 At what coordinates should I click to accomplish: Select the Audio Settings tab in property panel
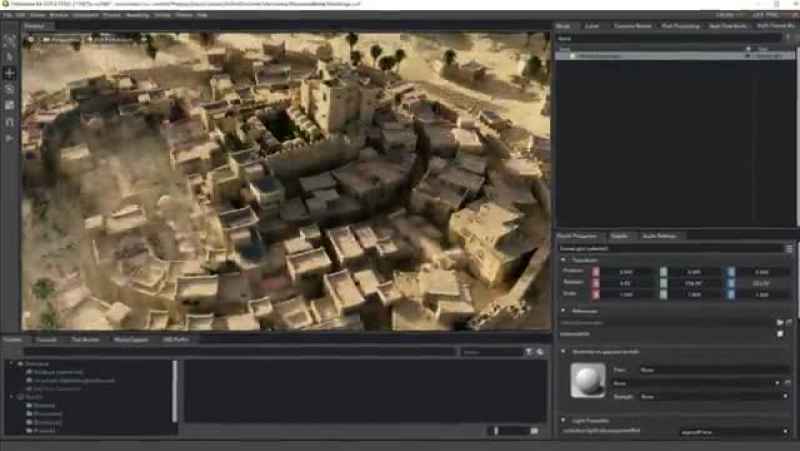point(659,236)
